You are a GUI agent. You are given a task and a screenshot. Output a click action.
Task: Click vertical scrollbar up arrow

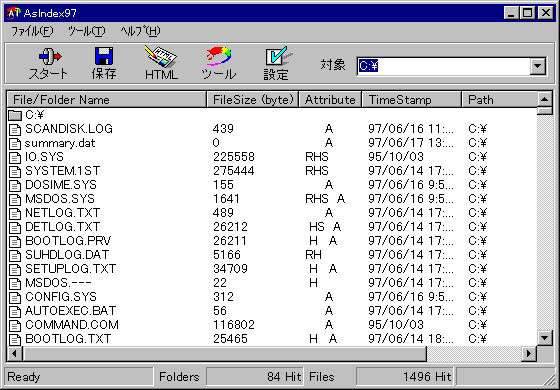click(x=545, y=99)
